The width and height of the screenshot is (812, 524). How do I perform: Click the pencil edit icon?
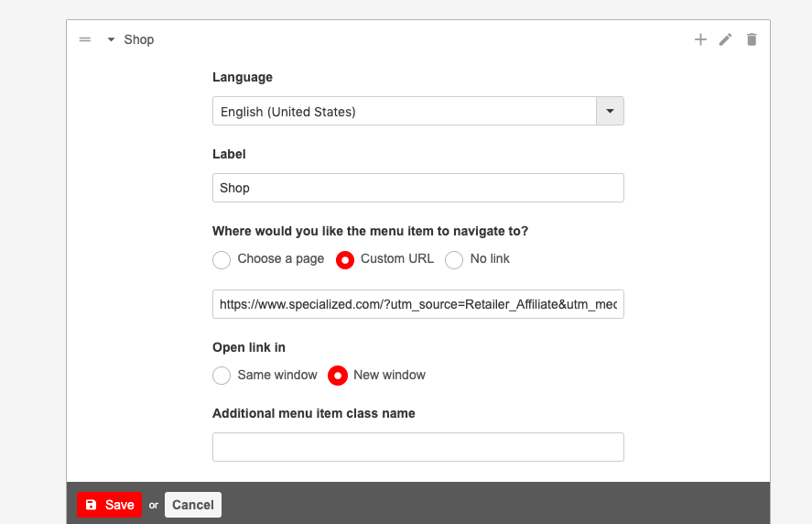click(726, 39)
